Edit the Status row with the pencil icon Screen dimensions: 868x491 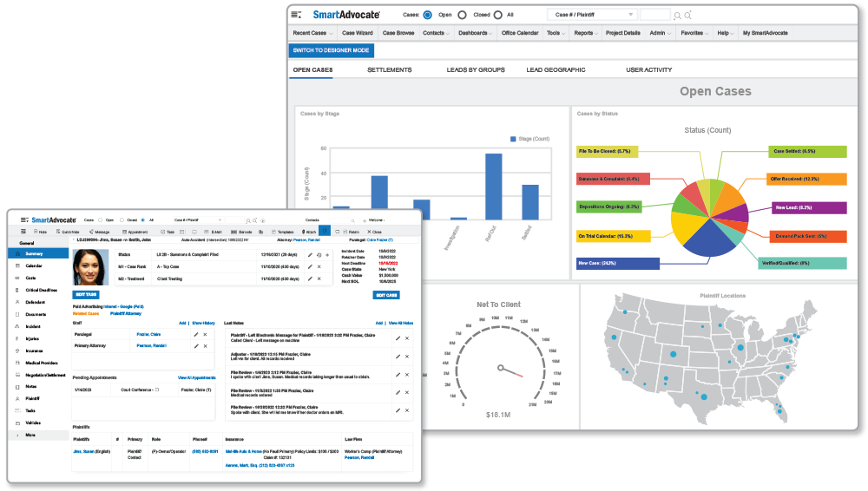310,255
